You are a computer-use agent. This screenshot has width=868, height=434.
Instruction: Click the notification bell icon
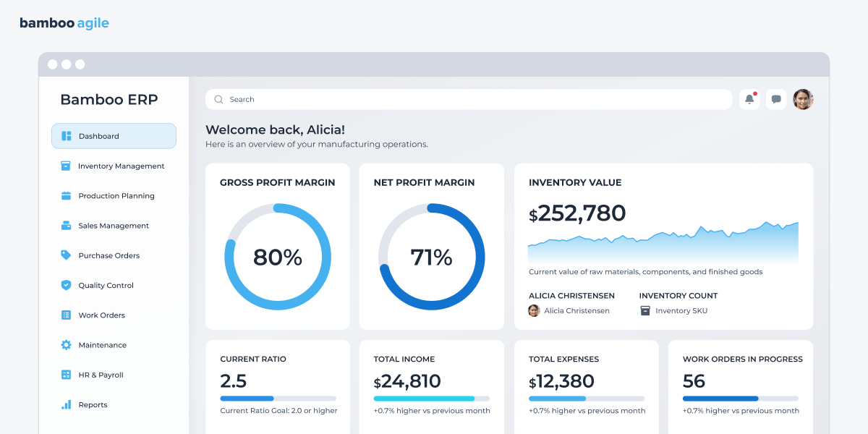749,99
